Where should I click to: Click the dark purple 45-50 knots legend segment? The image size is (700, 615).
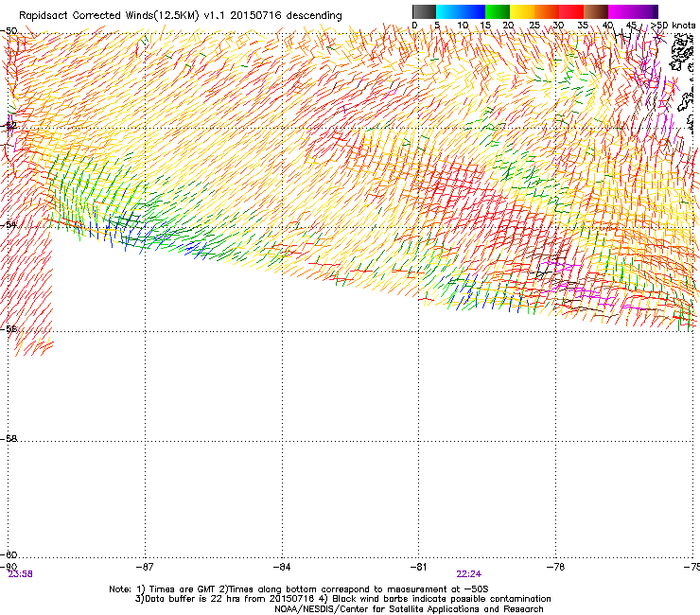point(645,11)
